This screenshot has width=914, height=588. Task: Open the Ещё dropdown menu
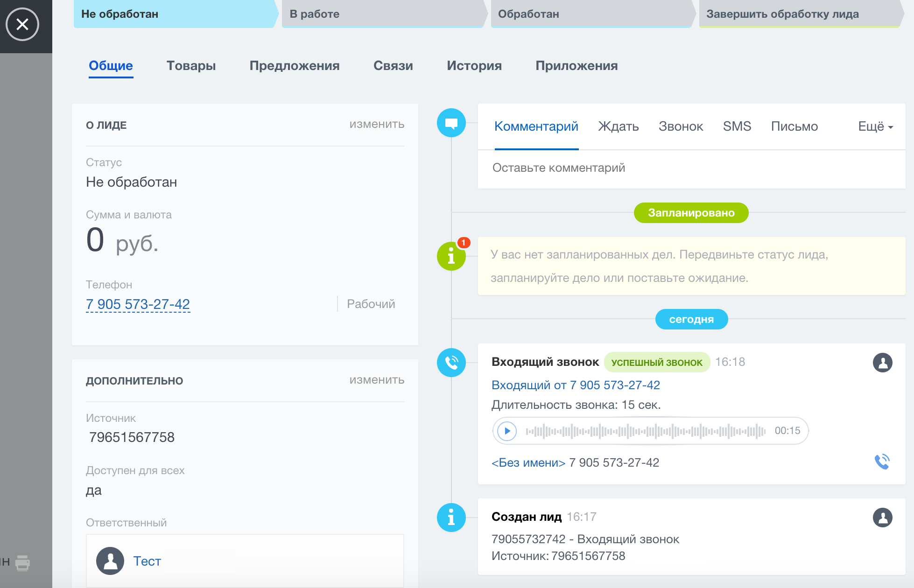(875, 126)
